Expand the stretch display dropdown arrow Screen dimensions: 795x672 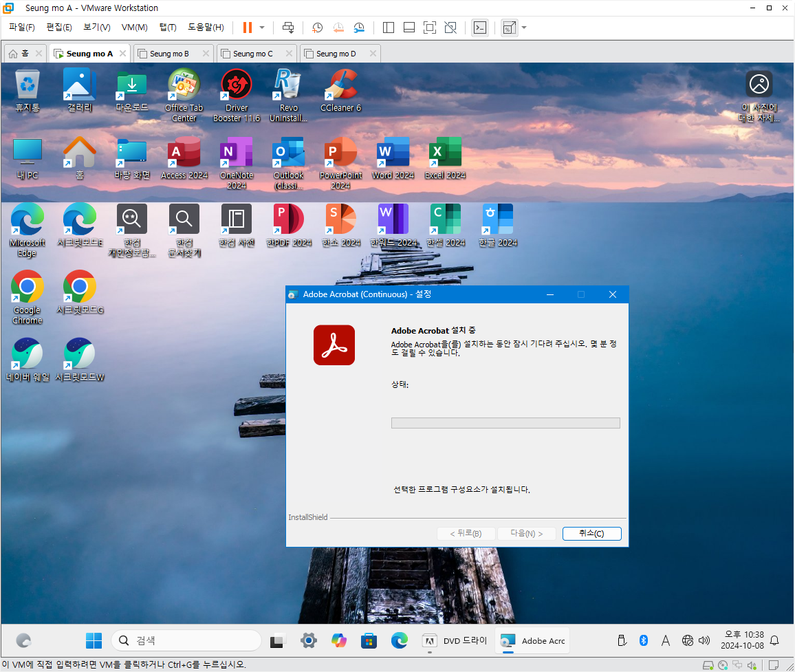(x=524, y=28)
